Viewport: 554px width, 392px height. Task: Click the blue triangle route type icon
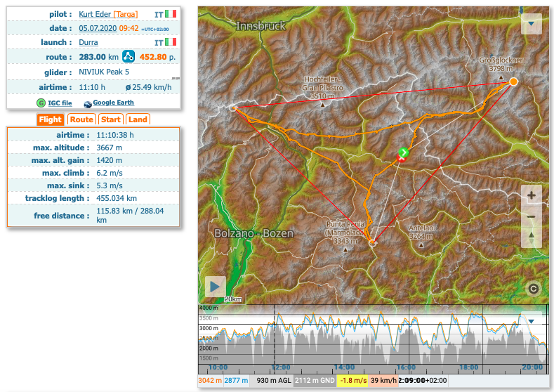[x=128, y=57]
